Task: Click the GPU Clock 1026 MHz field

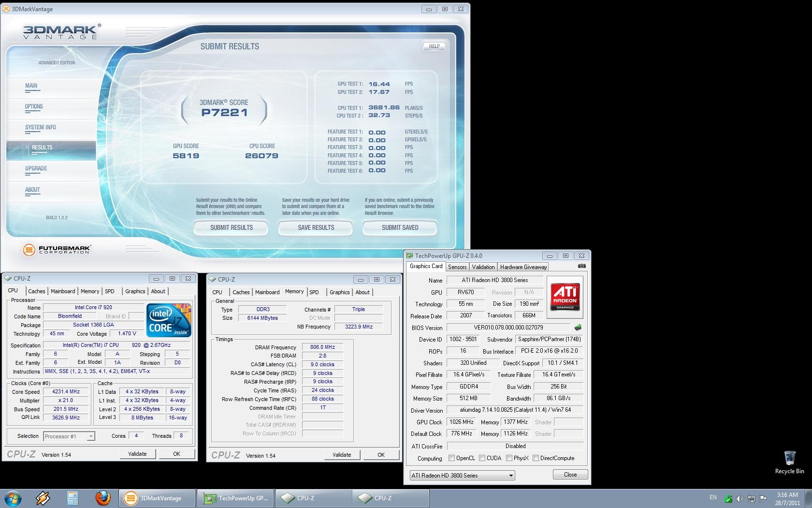Action: pyautogui.click(x=462, y=422)
